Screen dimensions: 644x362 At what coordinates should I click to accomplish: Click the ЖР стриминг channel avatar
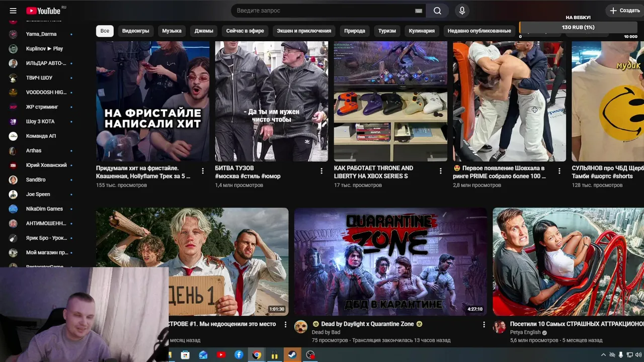point(14,107)
